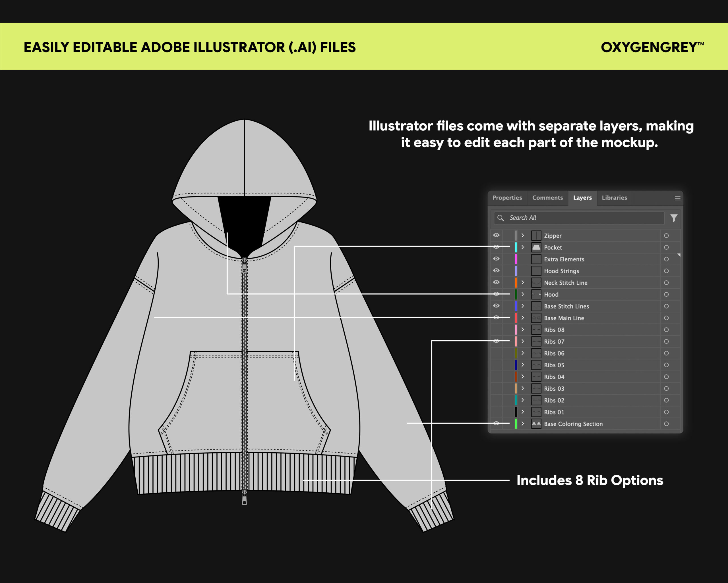Click the orange Neck Stitch Line color bar

point(516,282)
